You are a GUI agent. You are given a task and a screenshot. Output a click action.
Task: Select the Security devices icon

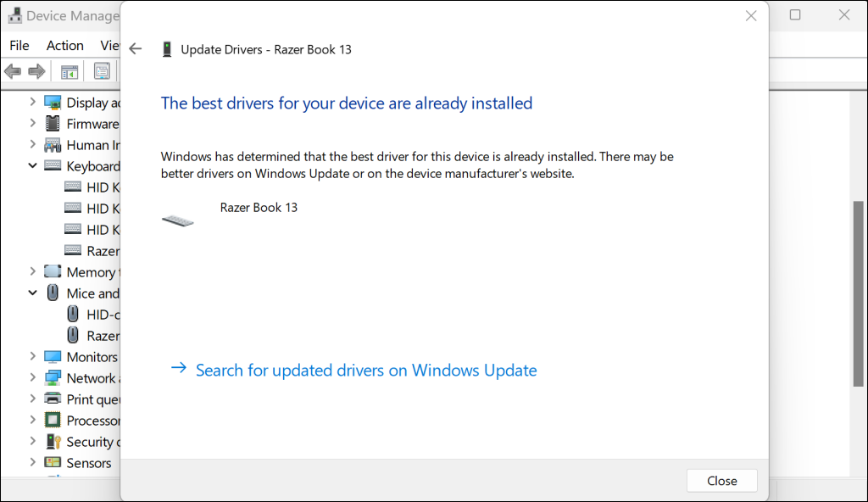53,442
